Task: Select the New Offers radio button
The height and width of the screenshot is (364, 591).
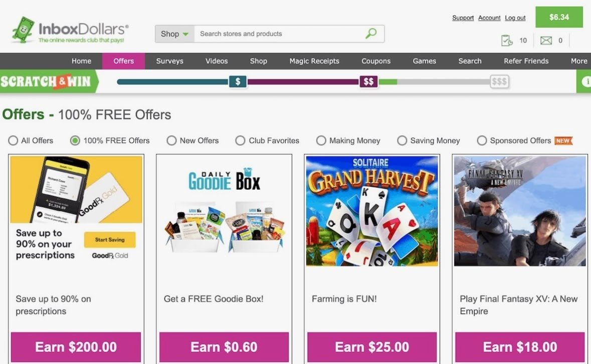Action: (x=171, y=140)
